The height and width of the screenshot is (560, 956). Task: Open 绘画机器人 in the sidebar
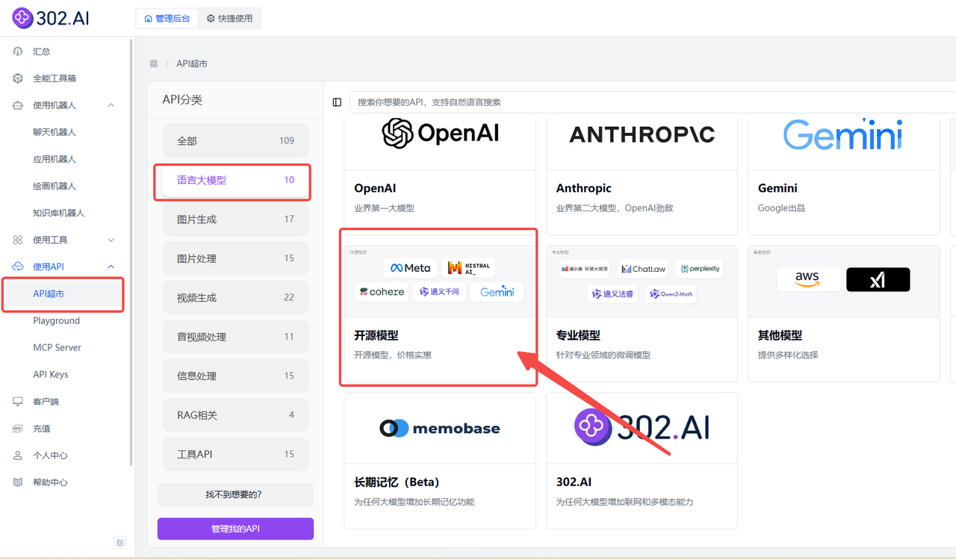55,186
